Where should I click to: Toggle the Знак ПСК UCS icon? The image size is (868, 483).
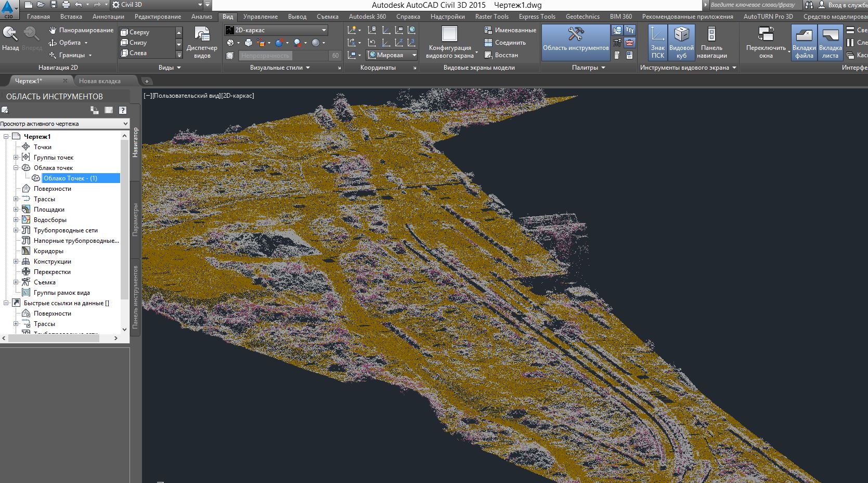(657, 43)
